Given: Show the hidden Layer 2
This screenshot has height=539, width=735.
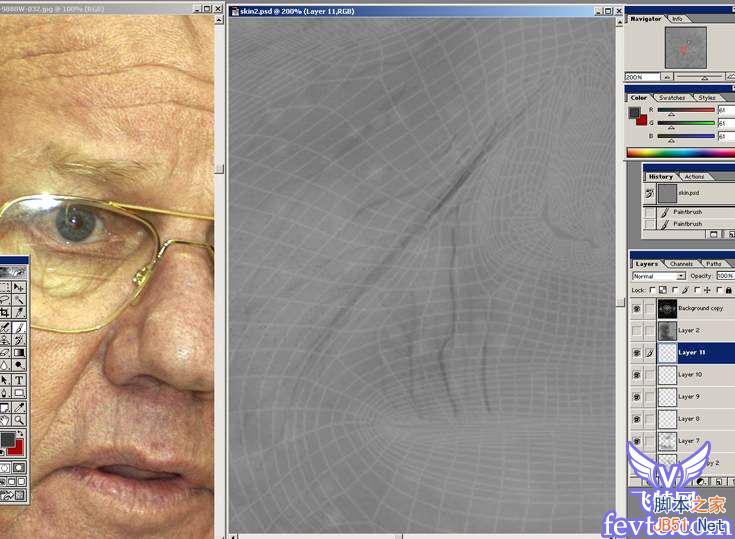Looking at the screenshot, I should [637, 331].
